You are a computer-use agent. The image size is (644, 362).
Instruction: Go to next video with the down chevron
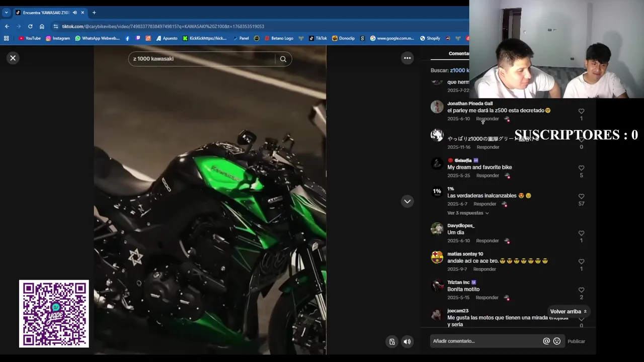(408, 201)
